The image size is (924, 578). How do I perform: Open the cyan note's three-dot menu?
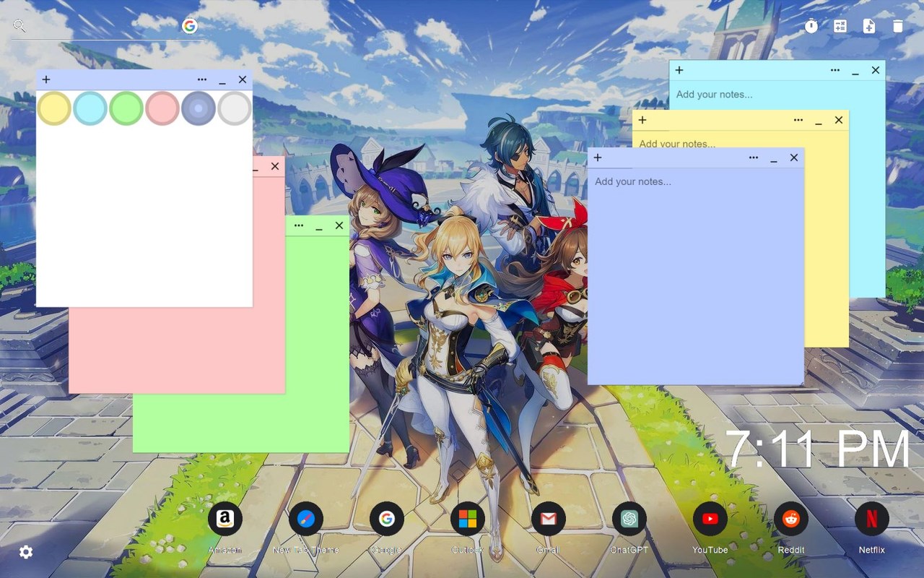click(835, 70)
